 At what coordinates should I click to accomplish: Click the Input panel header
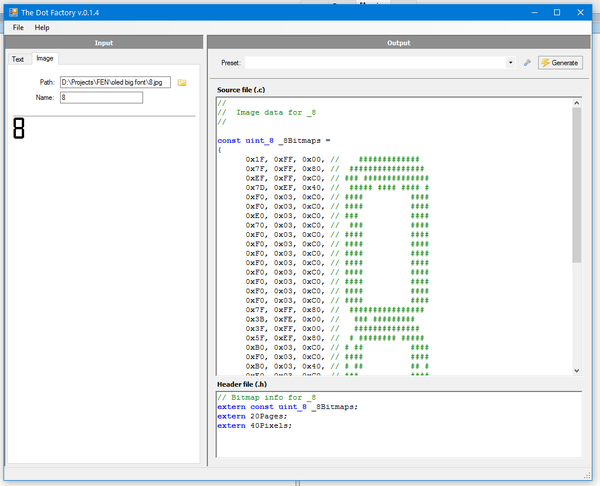(x=103, y=43)
